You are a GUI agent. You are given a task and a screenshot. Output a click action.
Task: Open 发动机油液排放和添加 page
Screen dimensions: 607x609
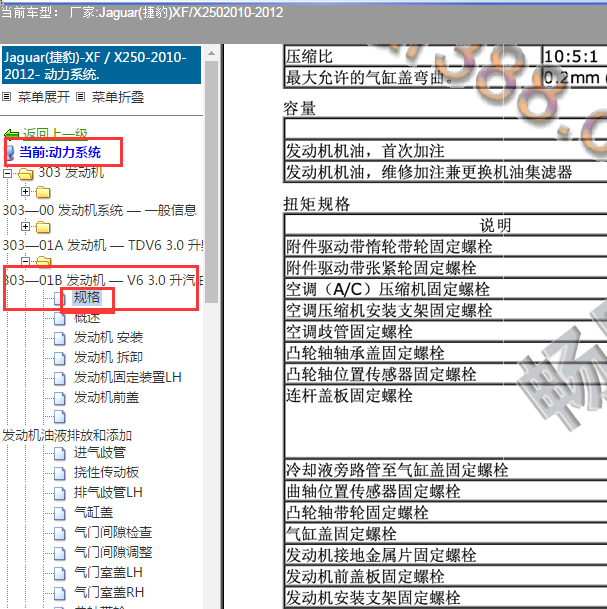[x=67, y=435]
